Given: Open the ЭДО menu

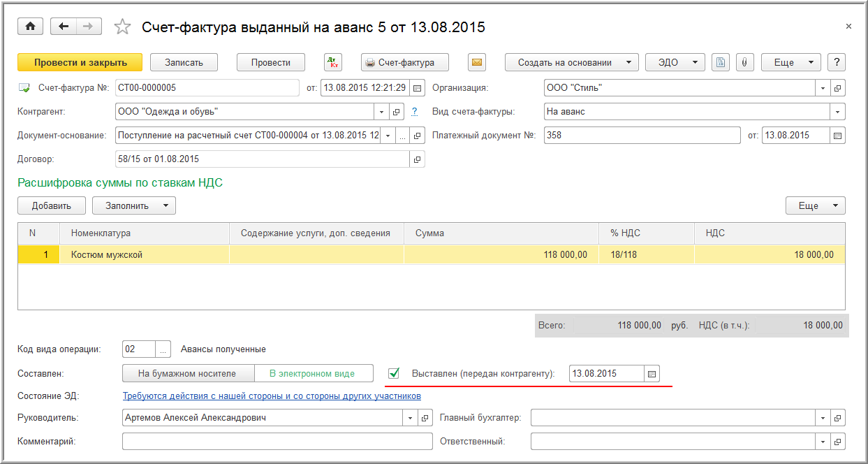Looking at the screenshot, I should (x=675, y=62).
